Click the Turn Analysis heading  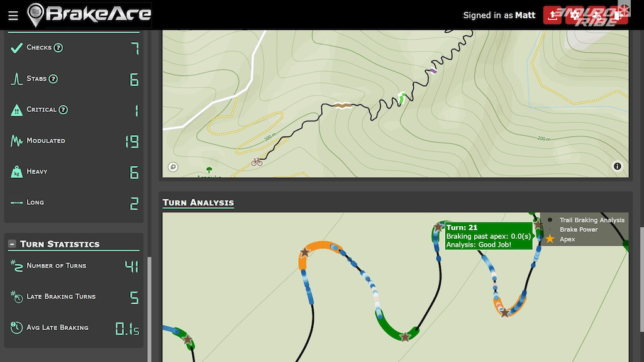click(198, 202)
